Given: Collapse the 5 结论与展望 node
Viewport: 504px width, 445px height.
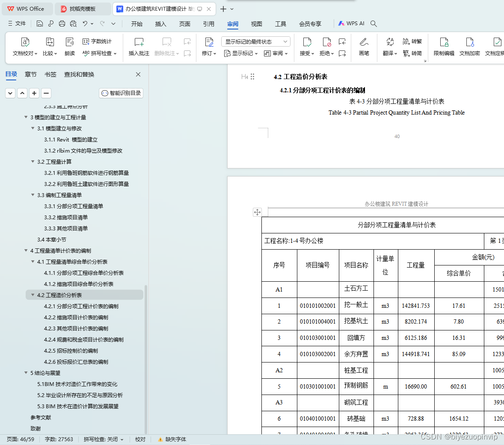Looking at the screenshot, I should 26,373.
